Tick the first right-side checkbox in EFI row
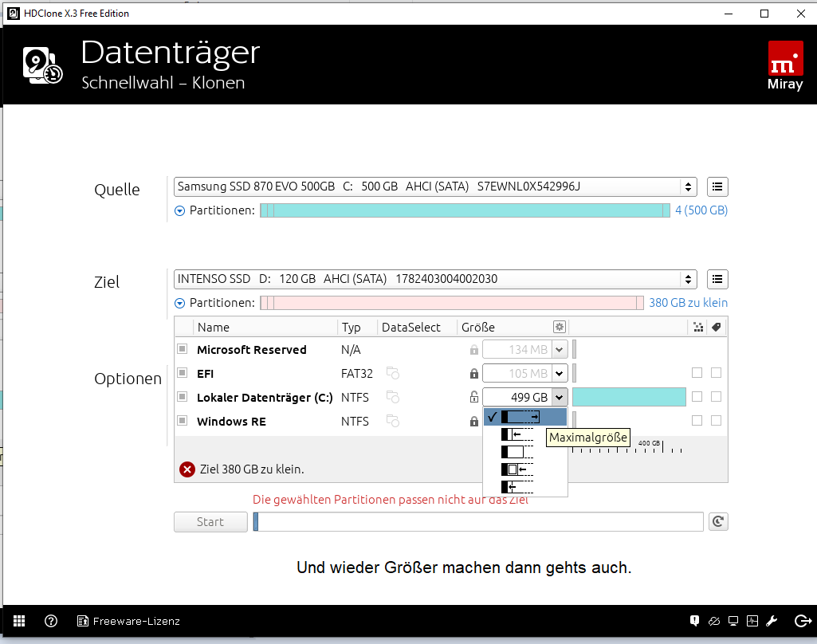This screenshot has height=644, width=817. point(697,372)
